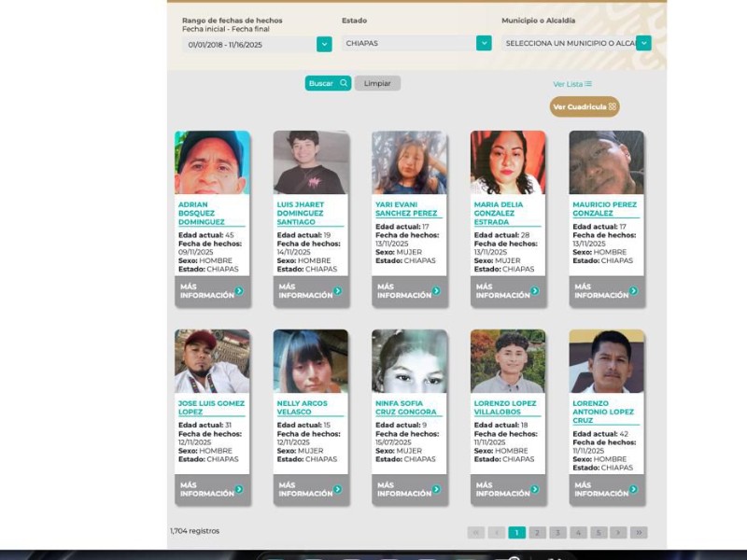The width and height of the screenshot is (747, 560).
Task: Click arrow icon on Adrian Bosquez Dominguez card
Action: (x=239, y=290)
